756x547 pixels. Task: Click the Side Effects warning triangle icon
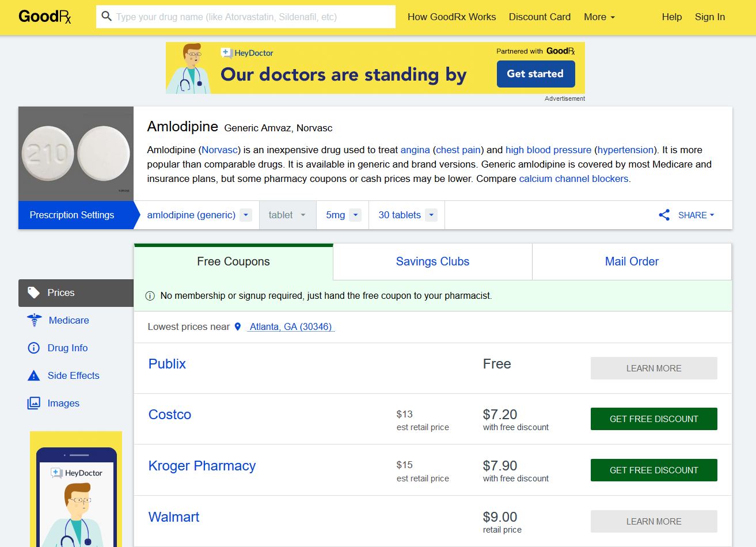(34, 375)
